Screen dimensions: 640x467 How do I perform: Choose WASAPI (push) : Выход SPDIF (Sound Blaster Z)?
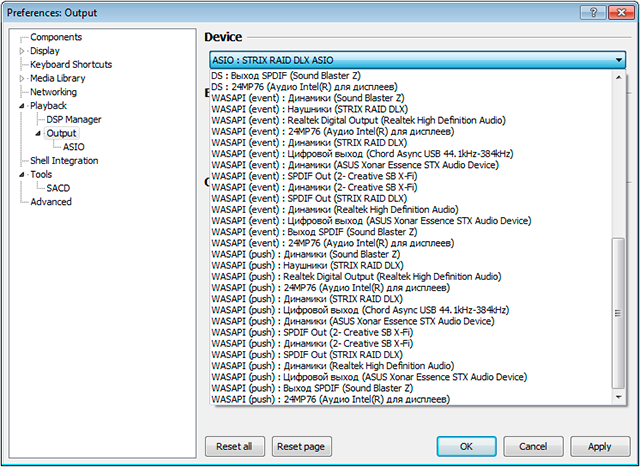(411, 388)
